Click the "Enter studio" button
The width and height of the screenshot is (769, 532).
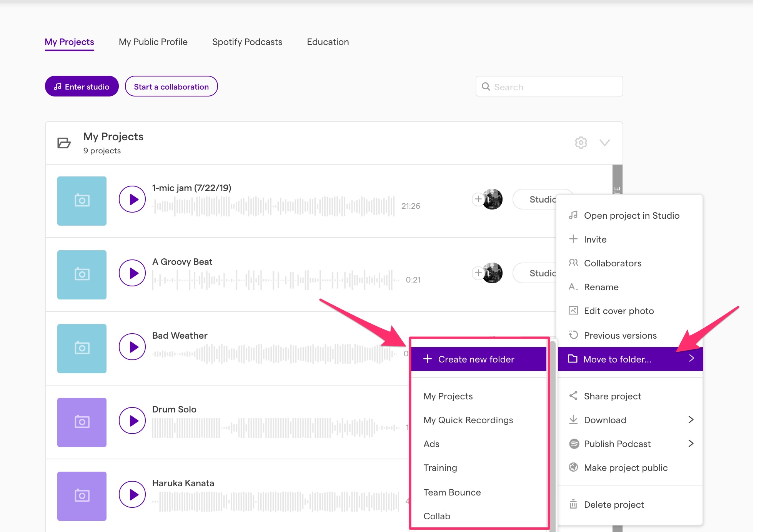point(82,86)
